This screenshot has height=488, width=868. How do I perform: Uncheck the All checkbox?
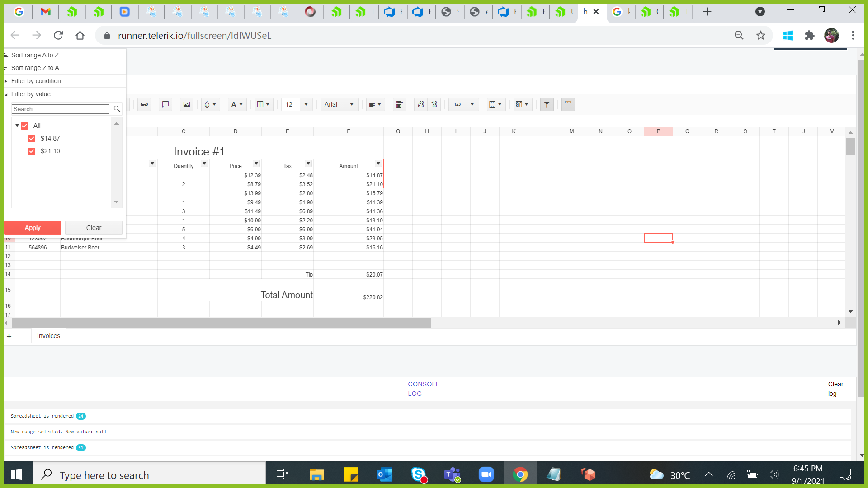click(x=25, y=126)
